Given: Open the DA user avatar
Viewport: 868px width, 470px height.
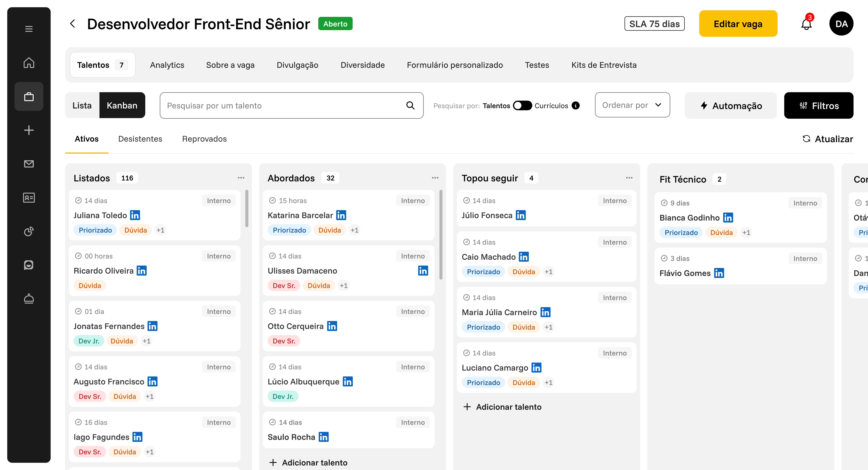Looking at the screenshot, I should tap(841, 24).
